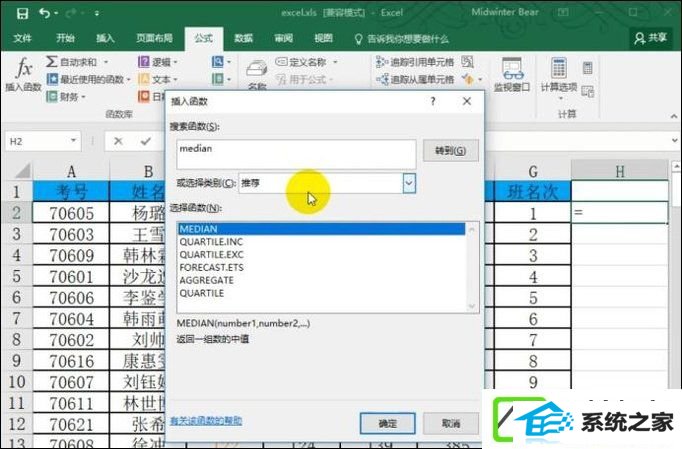Select column H header

(619, 171)
